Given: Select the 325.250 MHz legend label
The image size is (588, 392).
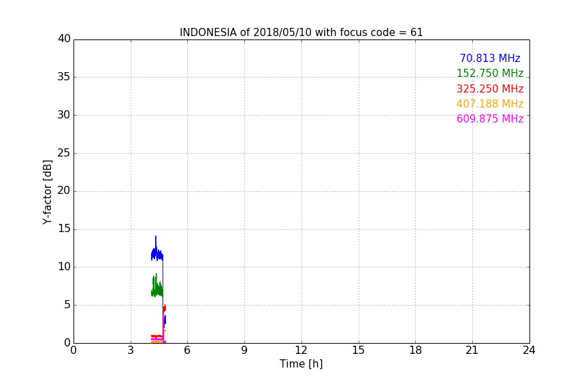Looking at the screenshot, I should pos(490,89).
